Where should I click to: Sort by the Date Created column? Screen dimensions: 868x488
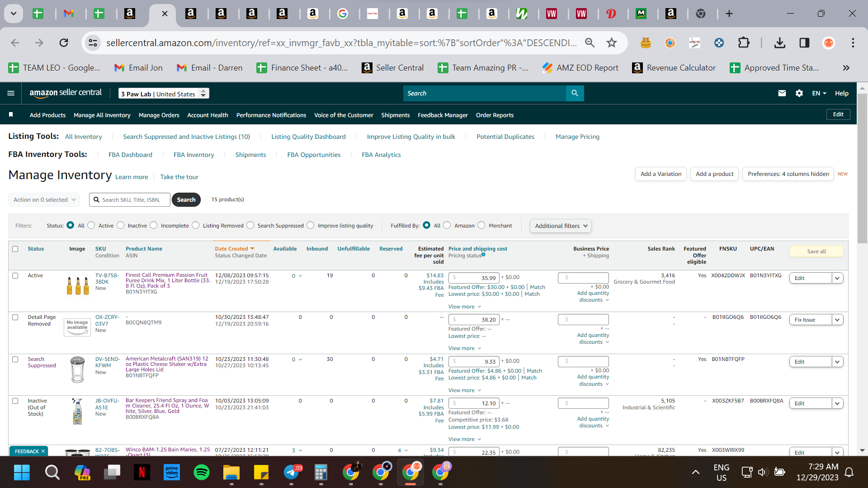tap(235, 249)
